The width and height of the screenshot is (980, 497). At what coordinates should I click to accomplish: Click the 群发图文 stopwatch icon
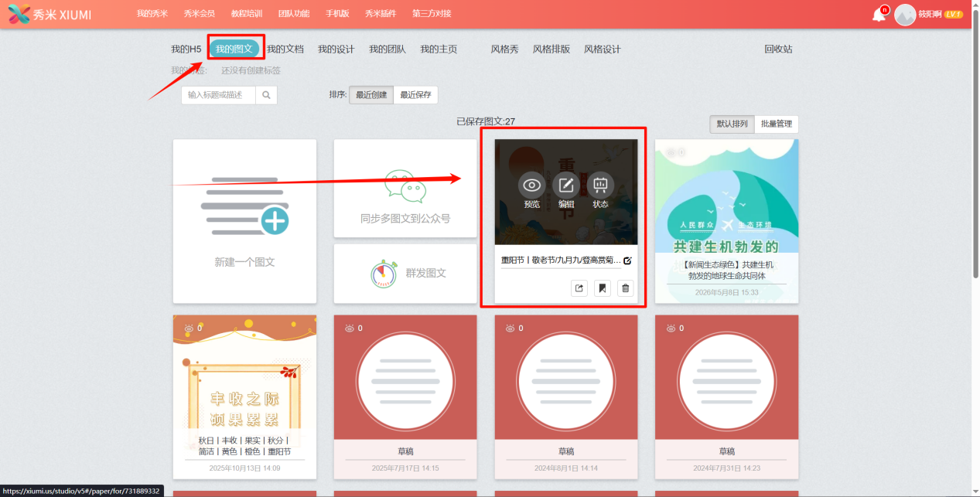384,274
